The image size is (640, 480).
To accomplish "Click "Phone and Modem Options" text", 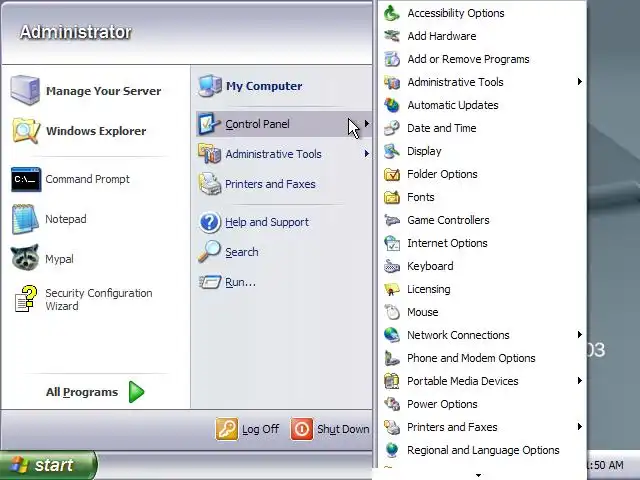I will (x=471, y=358).
